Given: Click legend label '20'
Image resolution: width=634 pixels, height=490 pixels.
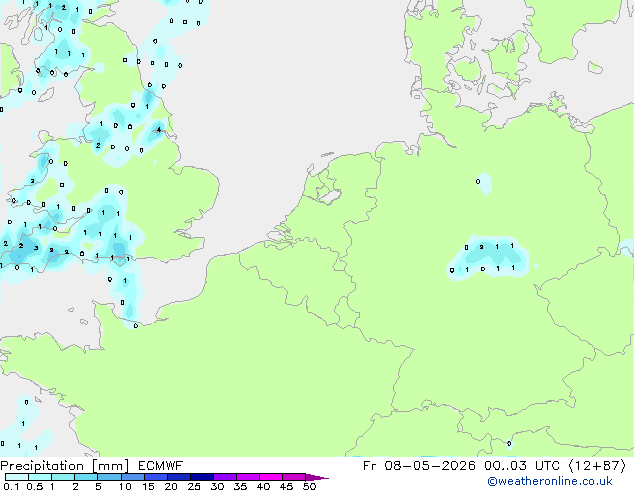Looking at the screenshot, I should point(171,486).
